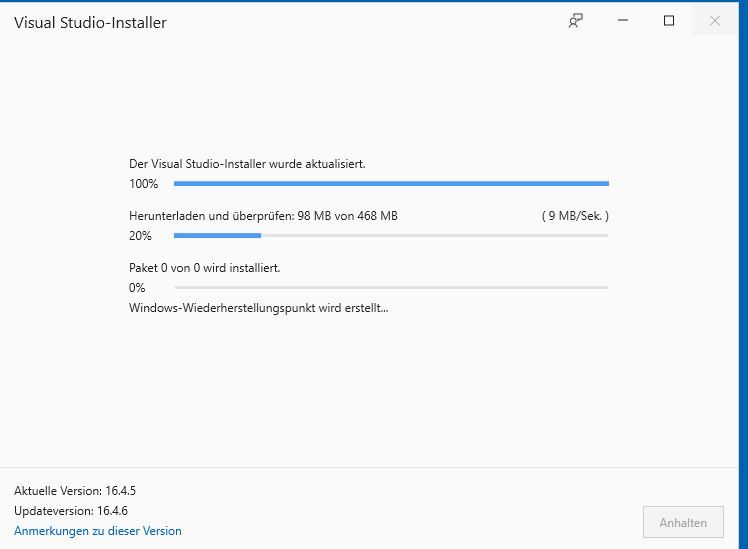Click the "9 MB/Sek." download speed indicator
Viewport: 748px width, 549px height.
[x=574, y=216]
